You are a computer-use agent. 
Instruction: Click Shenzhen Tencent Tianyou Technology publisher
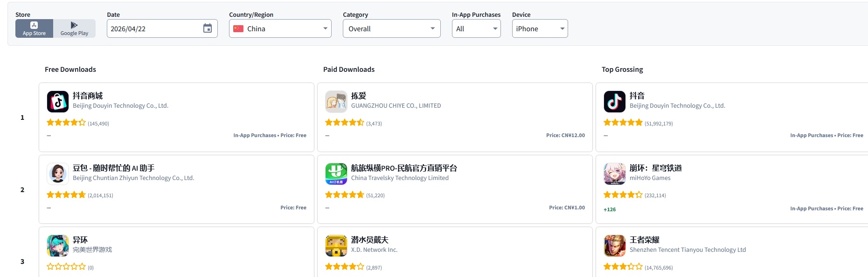(x=688, y=250)
